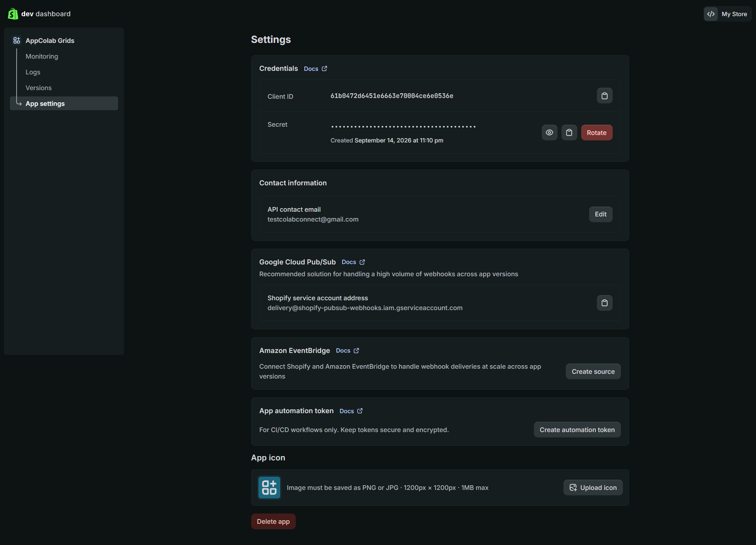This screenshot has width=756, height=545.
Task: Rotate the client secret
Action: click(597, 133)
